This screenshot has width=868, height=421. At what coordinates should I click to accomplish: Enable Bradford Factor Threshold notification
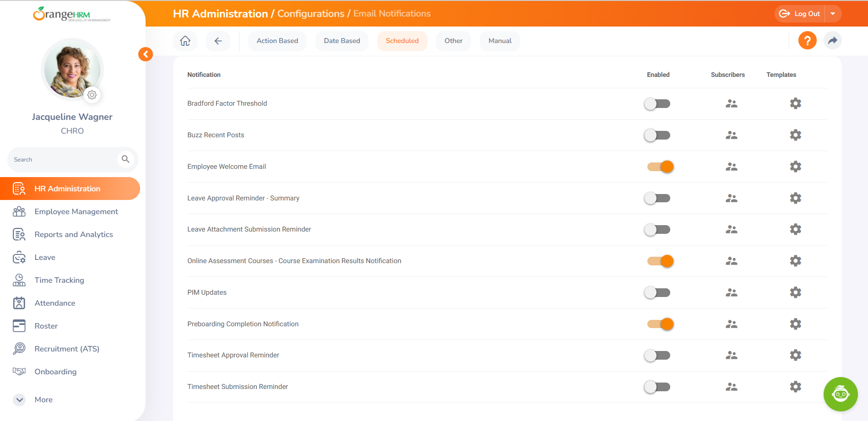pos(657,104)
